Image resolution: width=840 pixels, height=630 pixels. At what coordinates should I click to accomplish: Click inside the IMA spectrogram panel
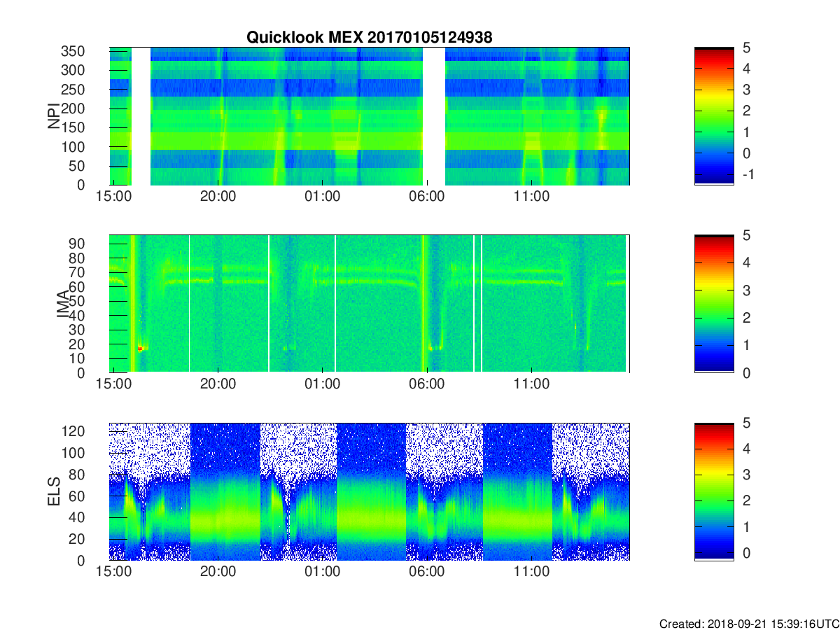coord(370,304)
